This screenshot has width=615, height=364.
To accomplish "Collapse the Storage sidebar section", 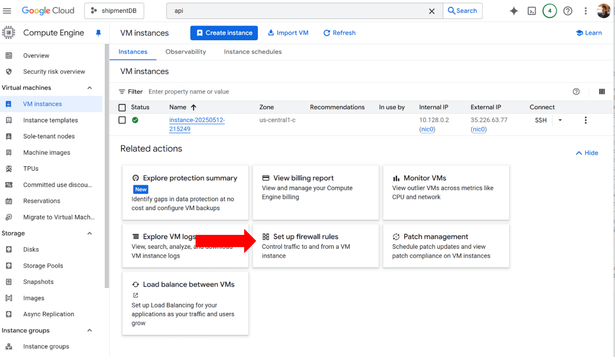I will click(x=90, y=233).
